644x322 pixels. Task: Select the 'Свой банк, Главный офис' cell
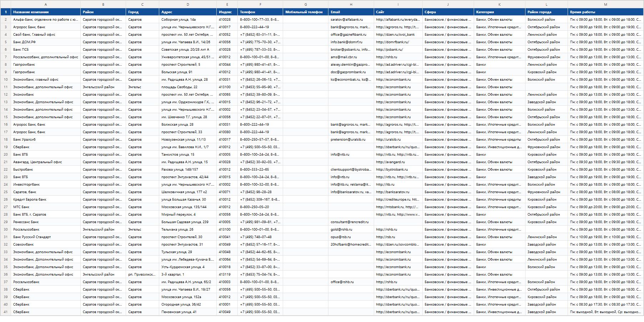pos(46,35)
